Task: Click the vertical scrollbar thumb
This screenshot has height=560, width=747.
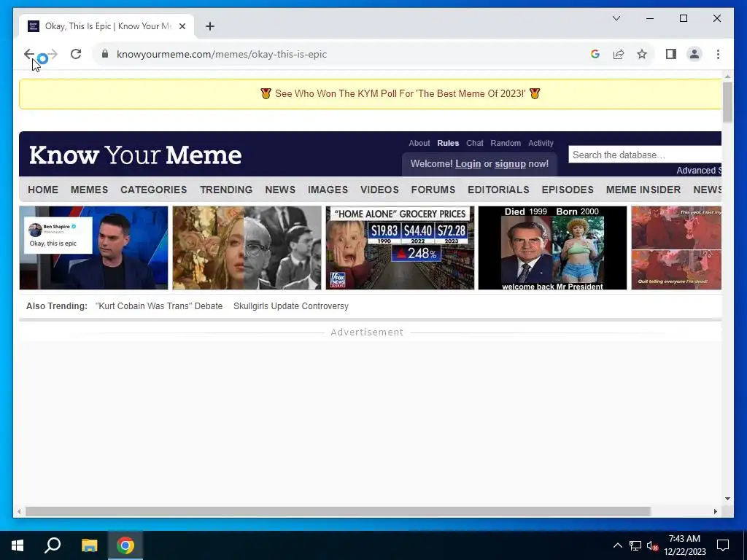Action: [727, 102]
